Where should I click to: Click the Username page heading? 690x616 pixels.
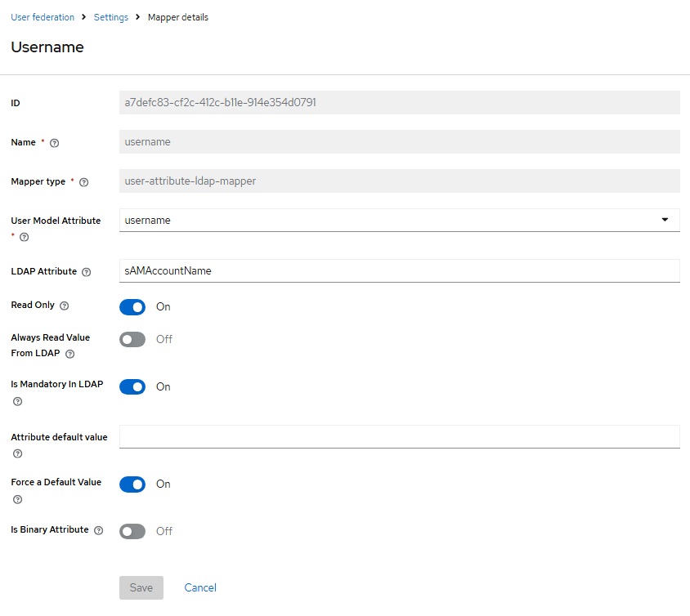point(47,47)
